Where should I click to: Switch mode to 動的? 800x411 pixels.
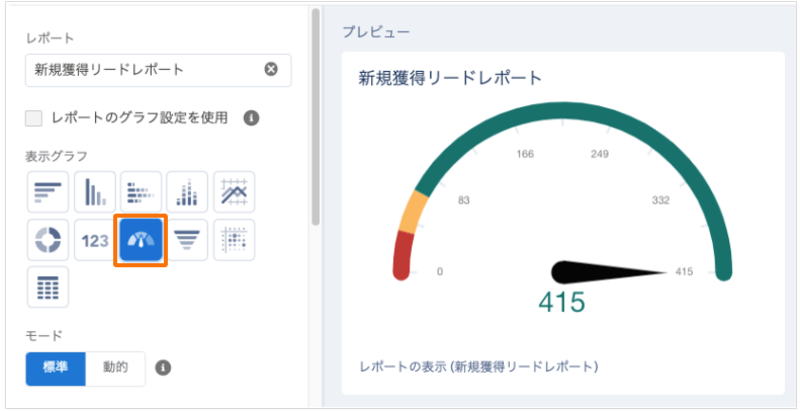(x=115, y=367)
